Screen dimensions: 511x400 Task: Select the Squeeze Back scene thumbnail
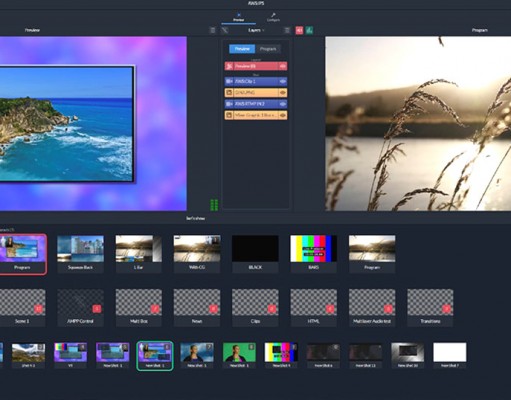[80, 254]
